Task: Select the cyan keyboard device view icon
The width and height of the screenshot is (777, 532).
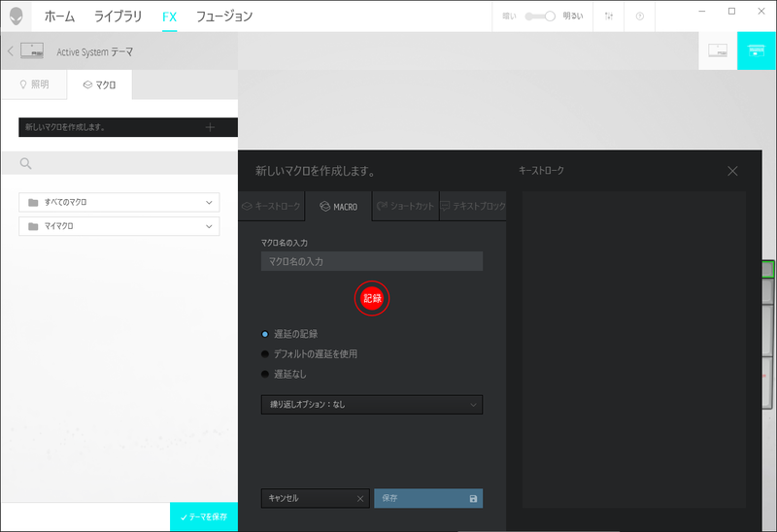Action: (757, 50)
